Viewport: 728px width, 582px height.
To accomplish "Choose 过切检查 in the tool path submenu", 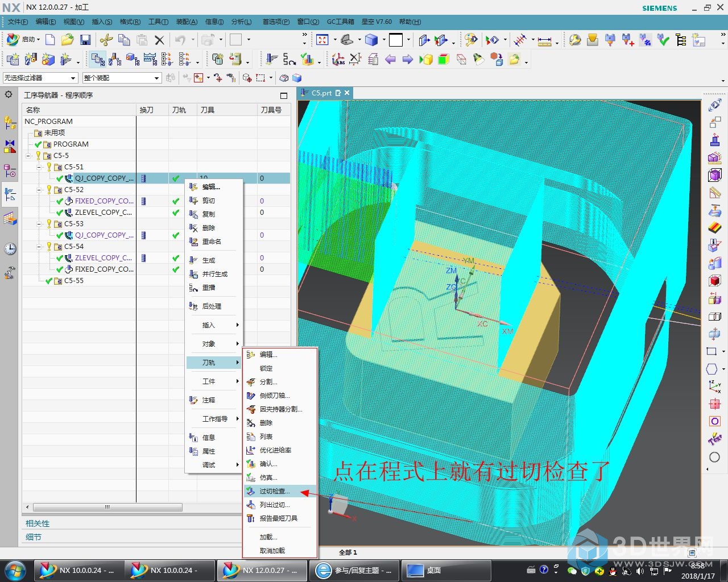I will [280, 491].
